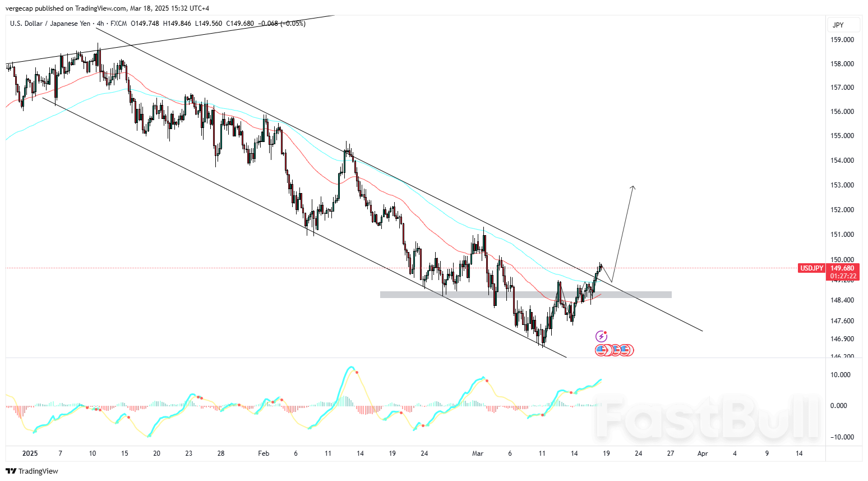Open the first US flag economic event icon
Image resolution: width=868 pixels, height=481 pixels.
[x=601, y=350]
